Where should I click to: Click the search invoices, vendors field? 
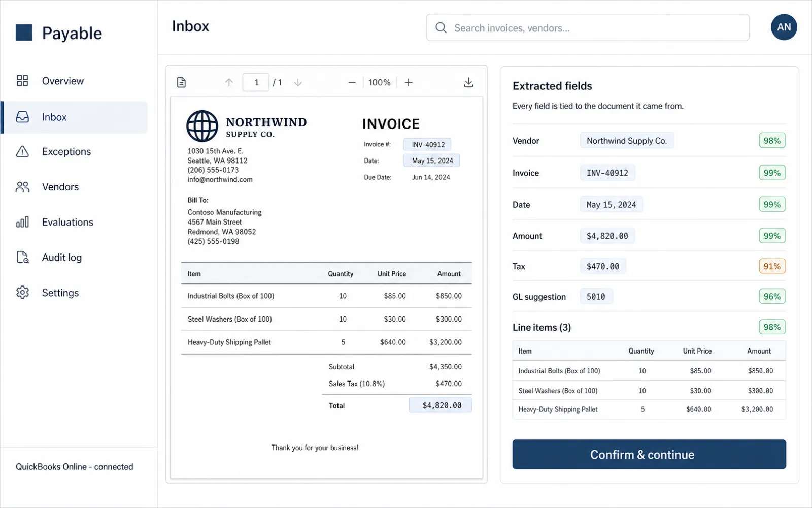(588, 27)
